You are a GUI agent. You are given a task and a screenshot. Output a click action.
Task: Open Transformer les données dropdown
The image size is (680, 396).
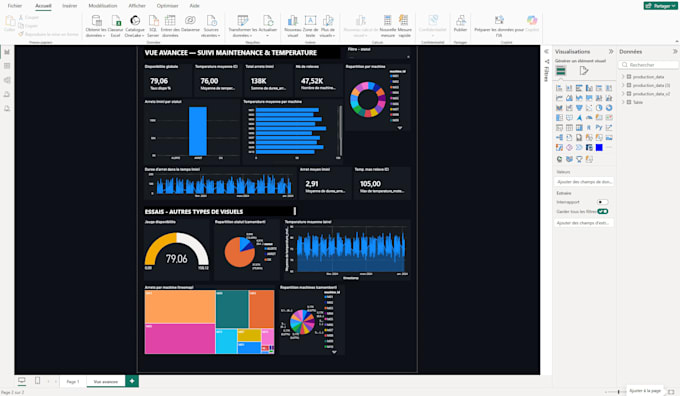(242, 26)
